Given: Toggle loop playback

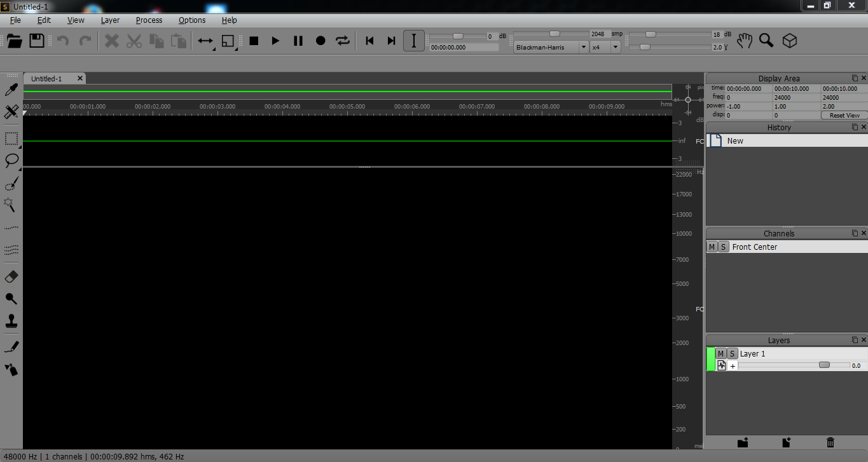Looking at the screenshot, I should [343, 41].
